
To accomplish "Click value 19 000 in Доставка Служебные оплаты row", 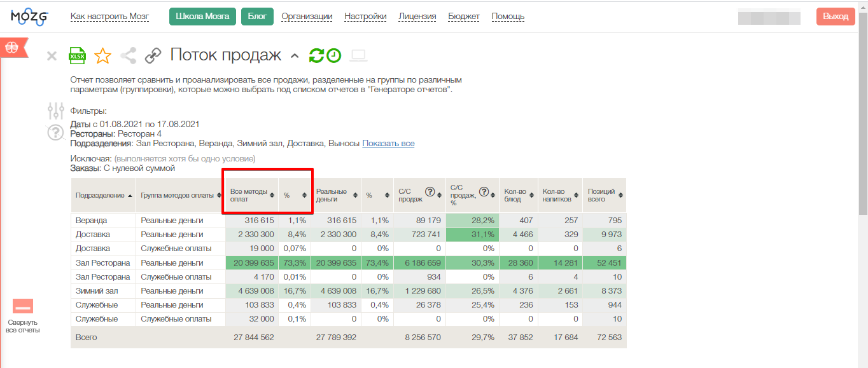I will coord(252,249).
